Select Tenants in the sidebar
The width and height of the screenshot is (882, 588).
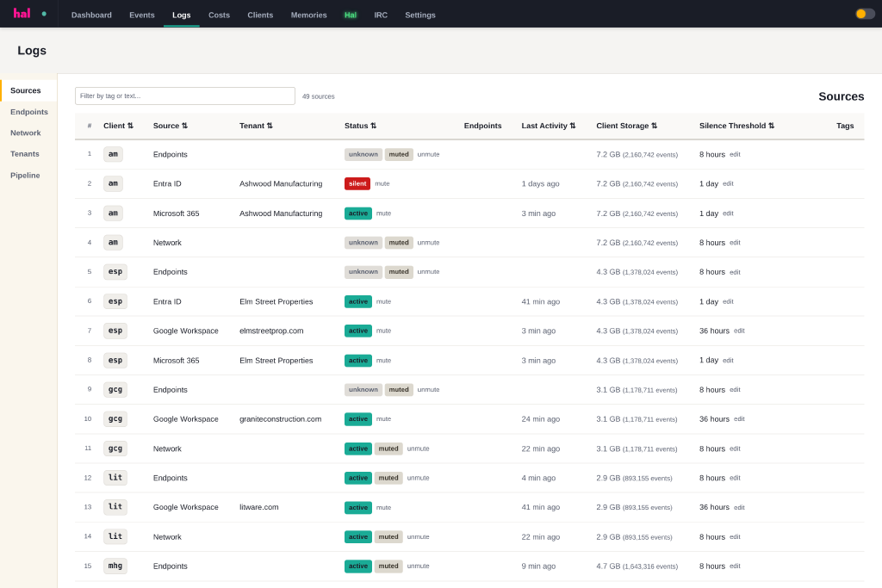click(25, 154)
